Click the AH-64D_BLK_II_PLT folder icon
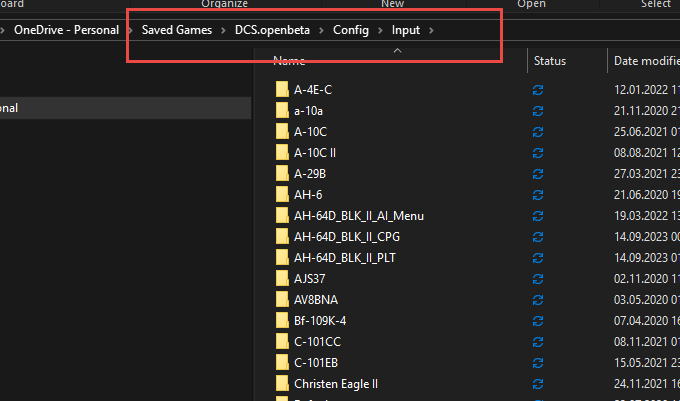The width and height of the screenshot is (680, 401). pos(282,258)
